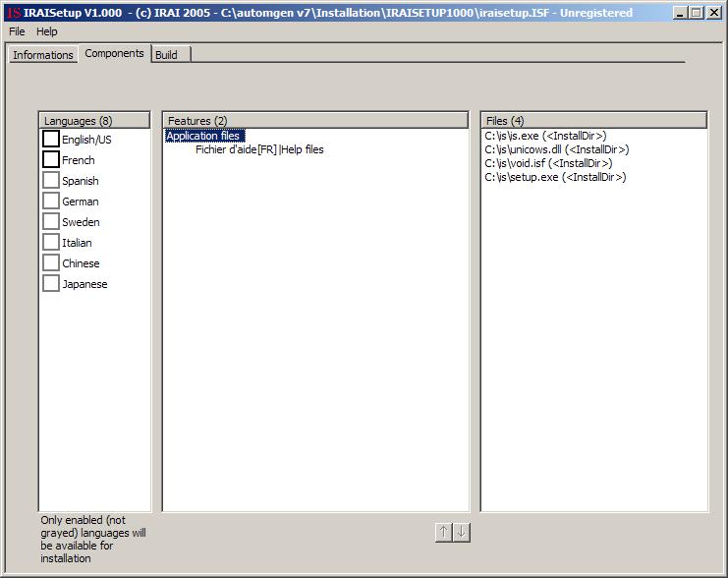Enable the German language checkbox
The width and height of the screenshot is (728, 578).
click(x=51, y=202)
